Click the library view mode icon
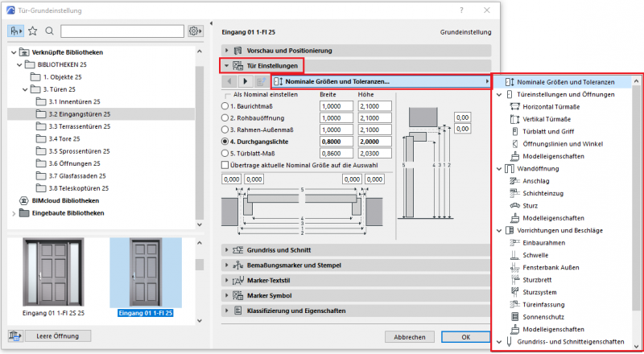 click(16, 31)
